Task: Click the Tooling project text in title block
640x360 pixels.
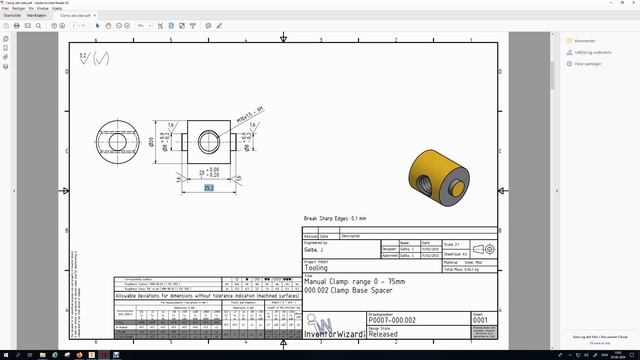Action: [316, 268]
